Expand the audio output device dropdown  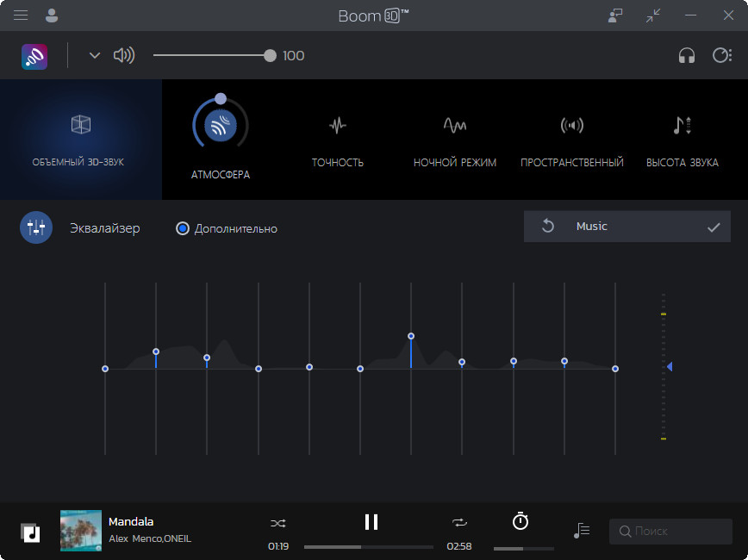pyautogui.click(x=95, y=56)
